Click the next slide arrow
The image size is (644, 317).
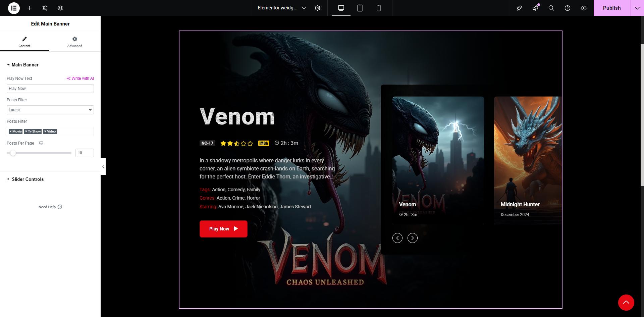click(x=413, y=238)
